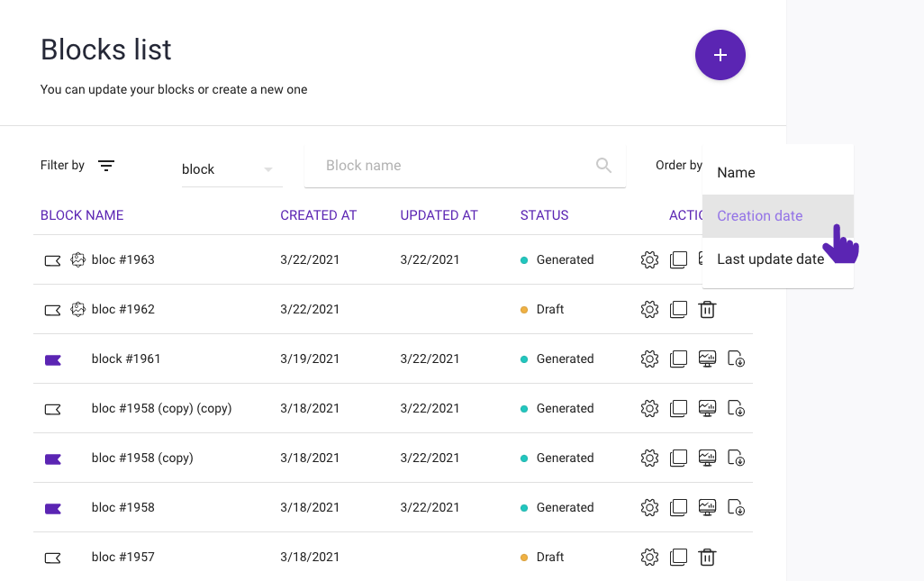Delete bloc #1962 with trash icon
This screenshot has width=924, height=581.
[708, 310]
